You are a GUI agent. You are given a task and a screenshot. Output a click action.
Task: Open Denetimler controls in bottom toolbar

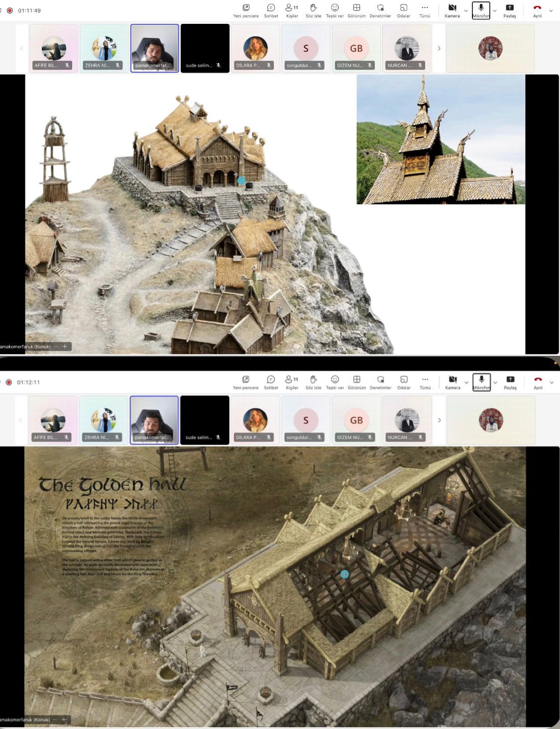tap(380, 382)
